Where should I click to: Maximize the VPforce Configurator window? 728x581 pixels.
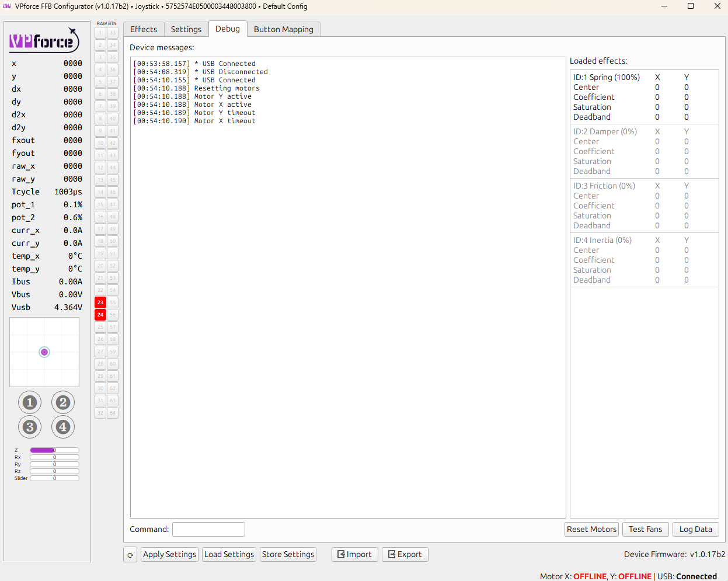691,6
